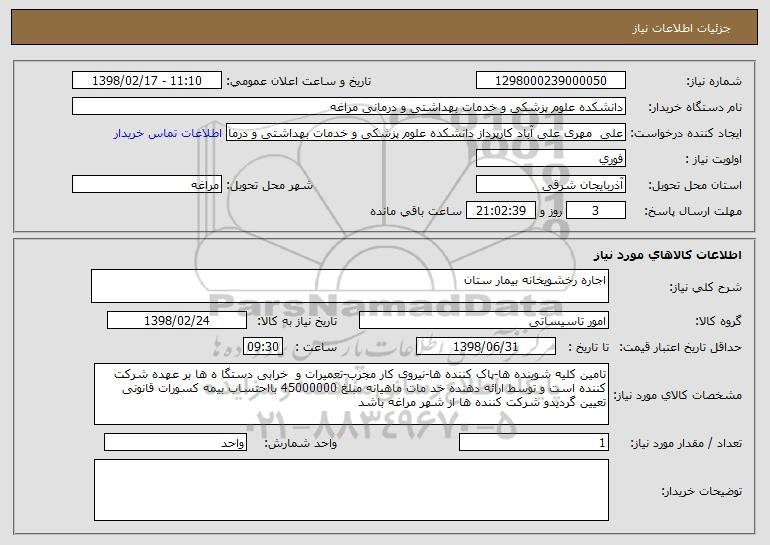Open the اطلاعات تماس خریدار link
770x545 pixels.
(167, 134)
